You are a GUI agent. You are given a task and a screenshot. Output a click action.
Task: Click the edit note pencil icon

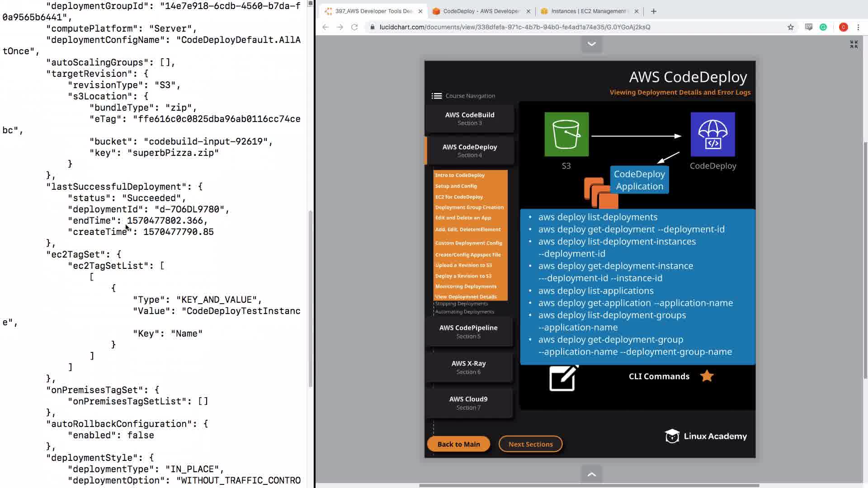click(x=563, y=378)
